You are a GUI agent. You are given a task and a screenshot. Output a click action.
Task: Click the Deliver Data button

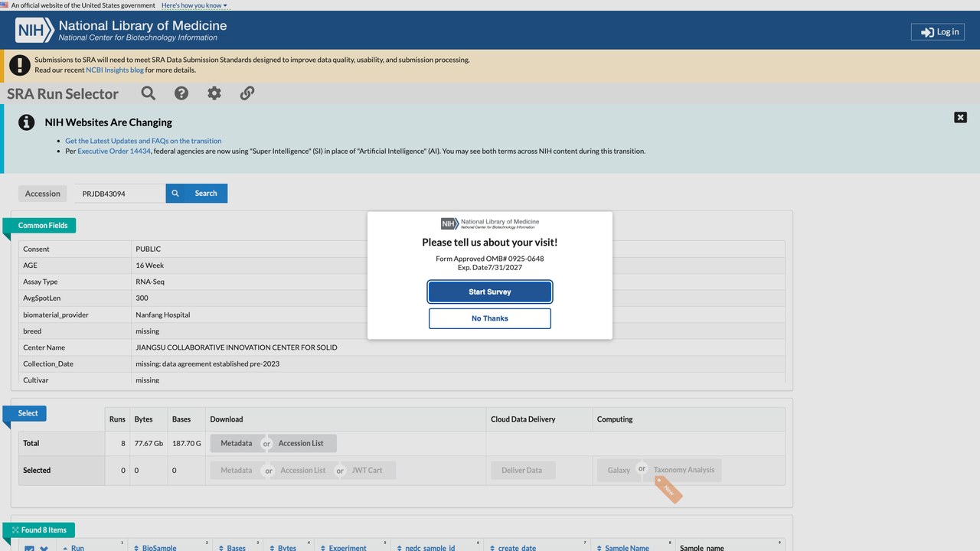click(522, 470)
